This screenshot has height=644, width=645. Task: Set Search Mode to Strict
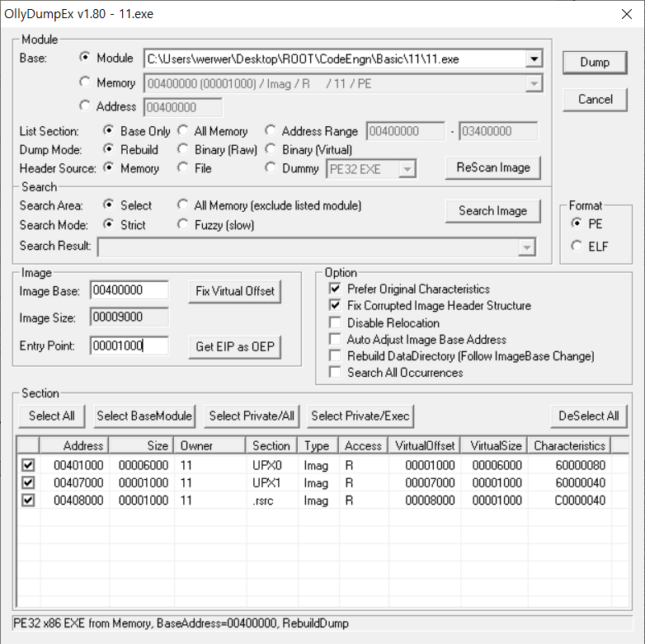(109, 224)
